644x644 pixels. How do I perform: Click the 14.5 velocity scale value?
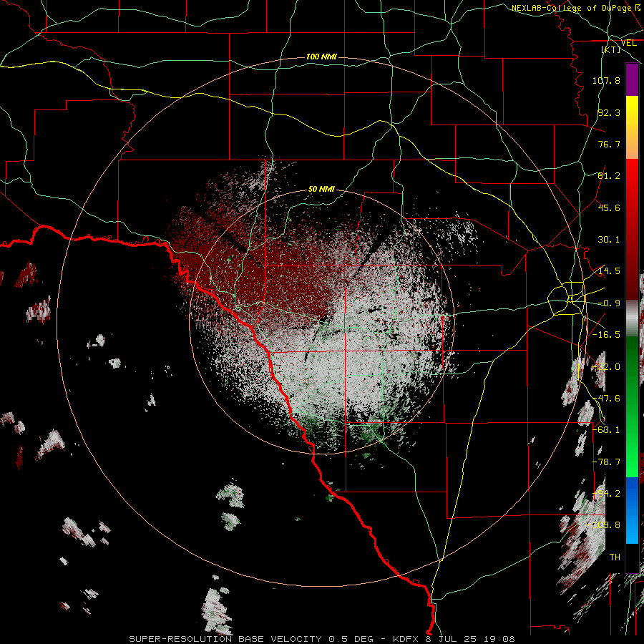coord(609,271)
